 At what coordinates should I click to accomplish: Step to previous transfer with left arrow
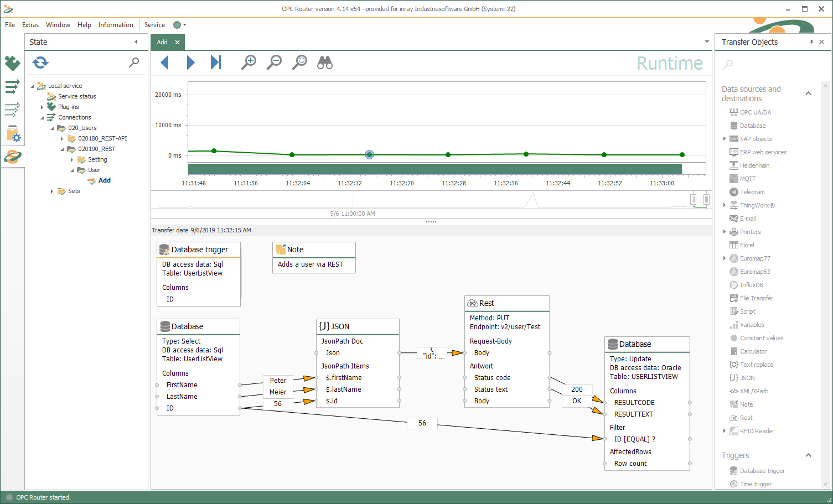click(x=164, y=63)
